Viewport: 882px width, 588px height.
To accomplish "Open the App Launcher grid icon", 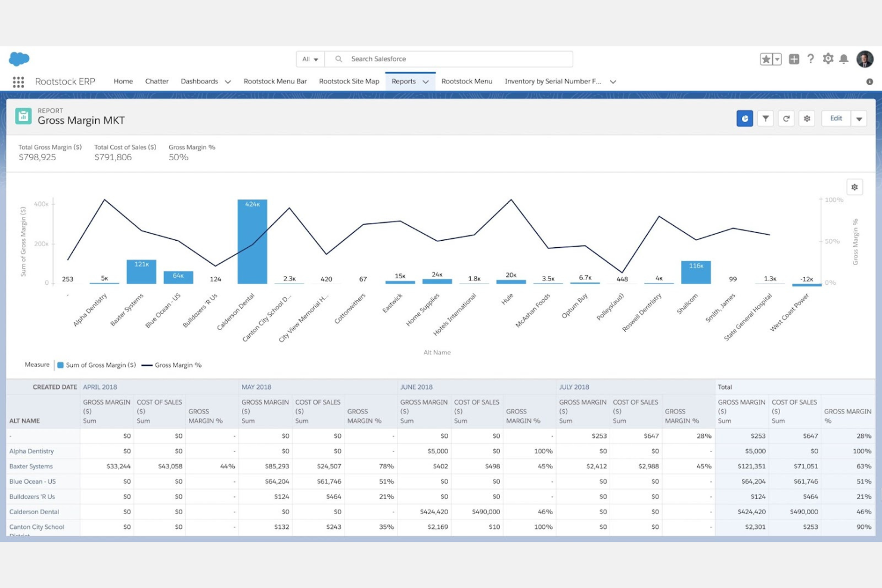I will point(18,82).
